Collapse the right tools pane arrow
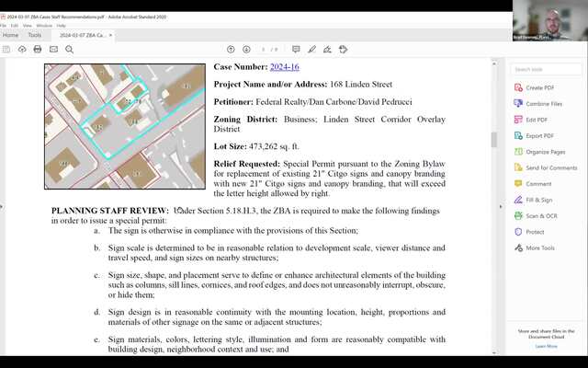This screenshot has height=368, width=588. click(x=503, y=206)
